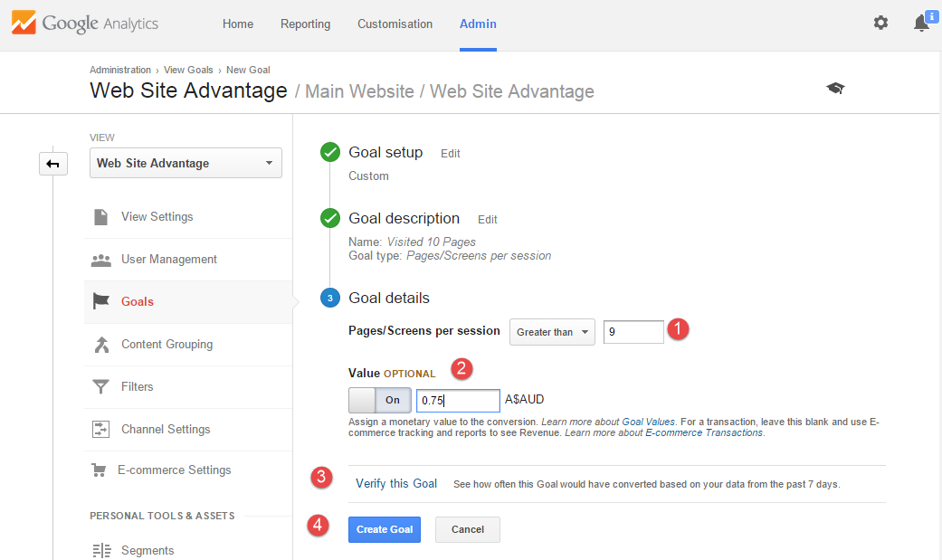Select the Admin tab
The image size is (942, 560).
tap(478, 24)
